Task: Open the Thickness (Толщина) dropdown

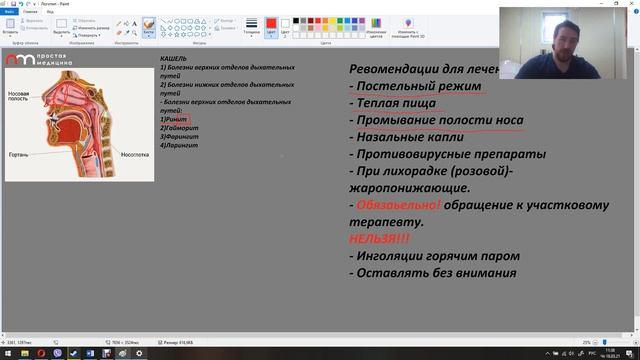Action: tap(251, 27)
